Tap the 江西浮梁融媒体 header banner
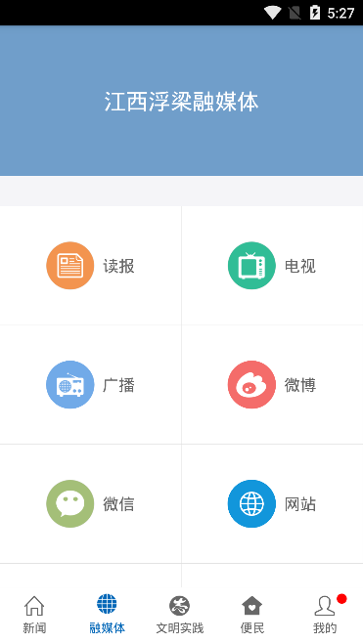The image size is (363, 644). pos(181,101)
